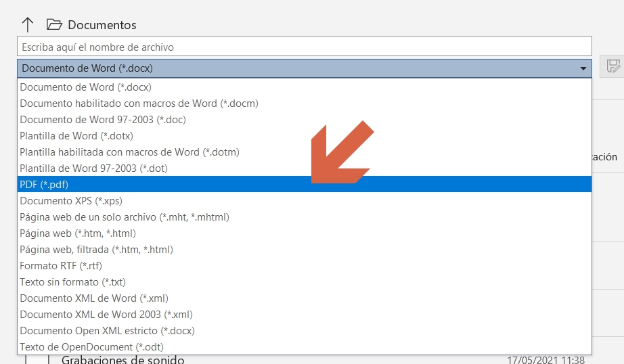Click the Documentos location label
Image resolution: width=624 pixels, height=364 pixels.
pos(102,25)
